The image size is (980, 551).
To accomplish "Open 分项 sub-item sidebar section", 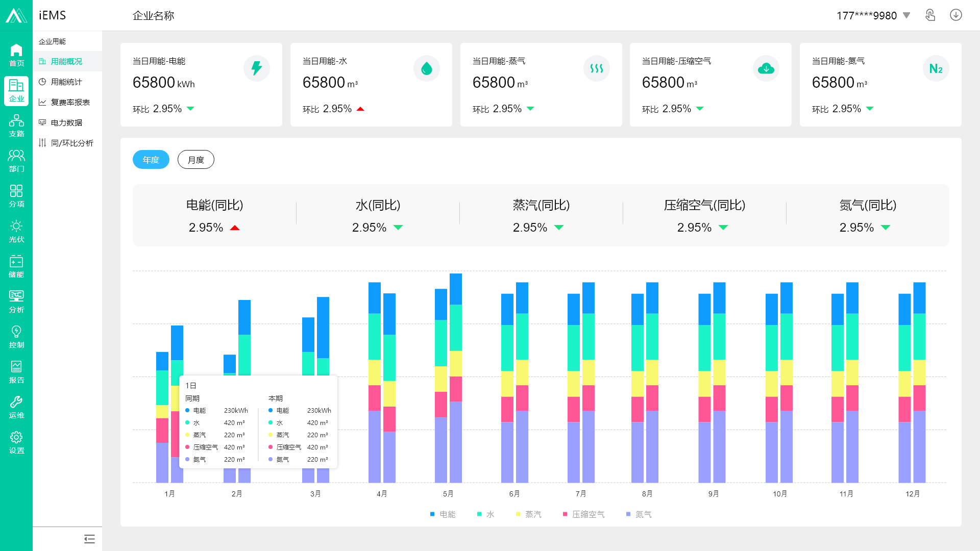I will [16, 196].
